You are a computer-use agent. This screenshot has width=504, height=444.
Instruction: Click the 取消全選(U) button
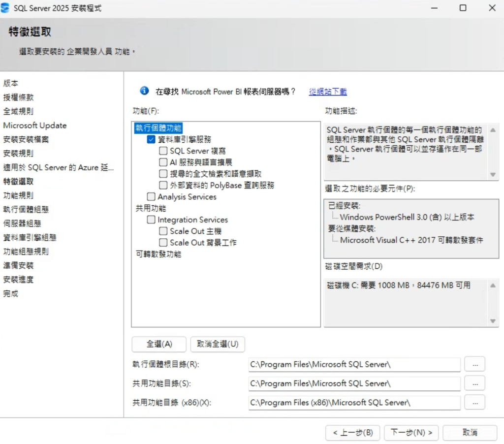pos(218,344)
